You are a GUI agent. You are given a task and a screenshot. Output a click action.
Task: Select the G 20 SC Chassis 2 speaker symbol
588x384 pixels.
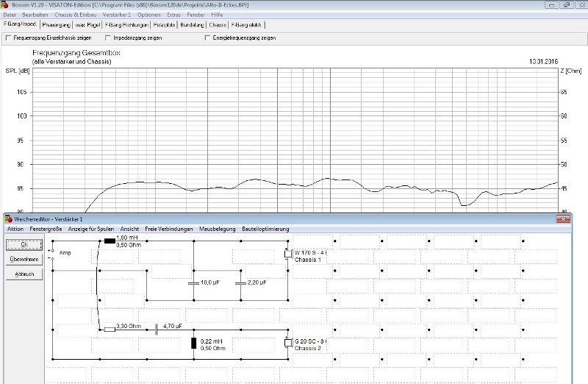tap(287, 343)
